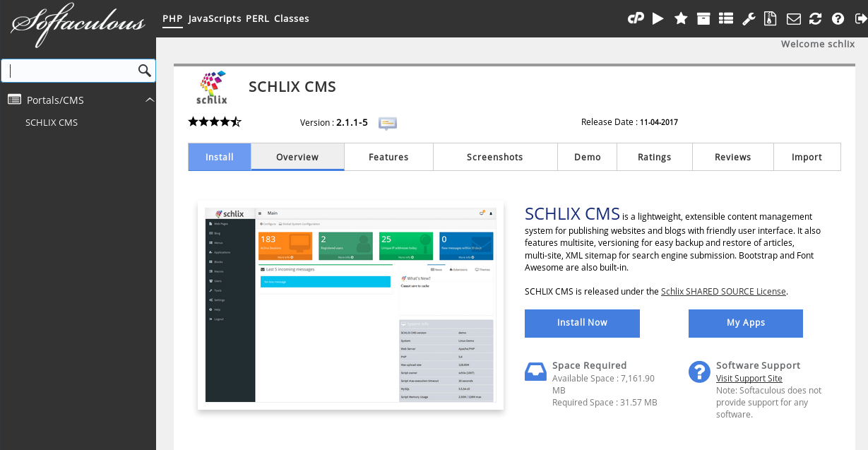Click the Portals/CMS category label
The image size is (868, 450).
click(55, 100)
